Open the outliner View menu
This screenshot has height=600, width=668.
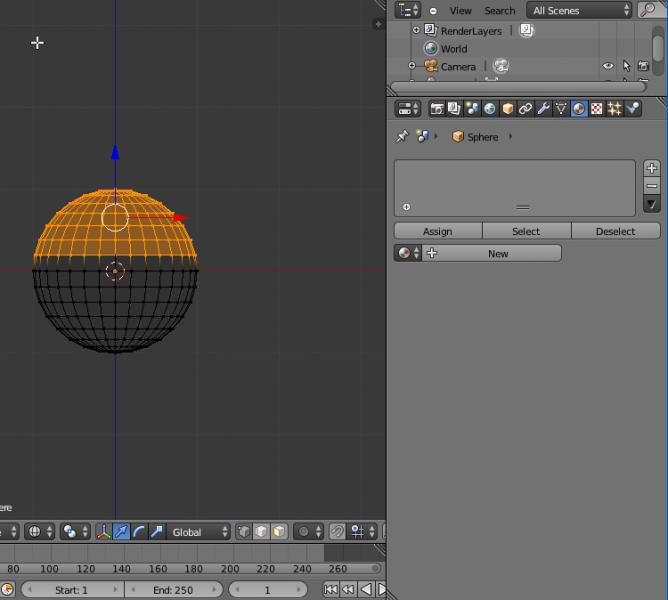click(460, 10)
